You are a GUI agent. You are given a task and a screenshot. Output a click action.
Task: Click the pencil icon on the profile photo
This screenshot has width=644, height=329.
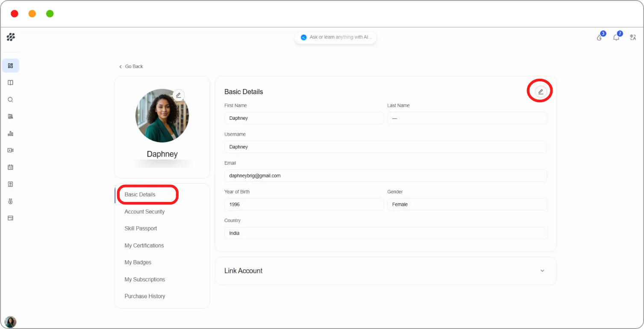(179, 95)
